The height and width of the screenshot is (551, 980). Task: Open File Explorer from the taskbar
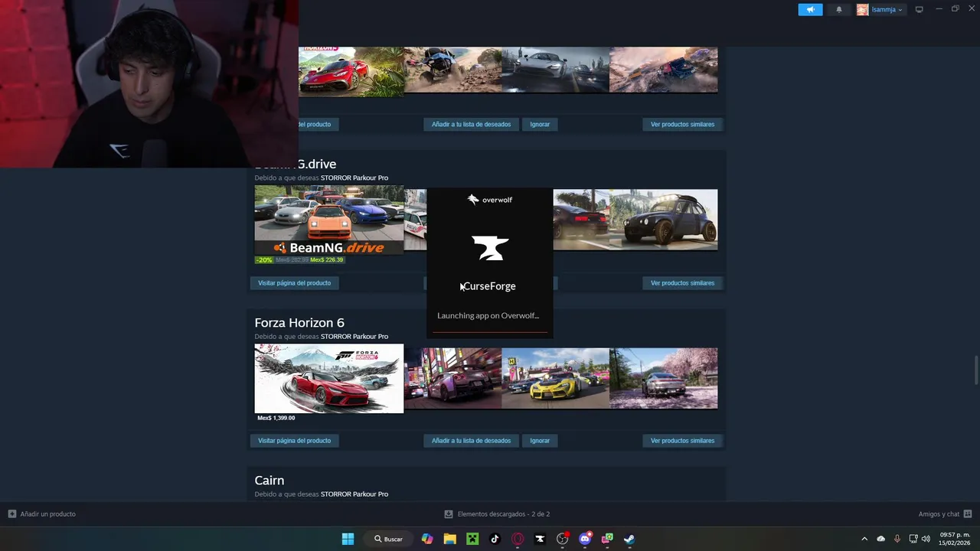click(x=450, y=539)
